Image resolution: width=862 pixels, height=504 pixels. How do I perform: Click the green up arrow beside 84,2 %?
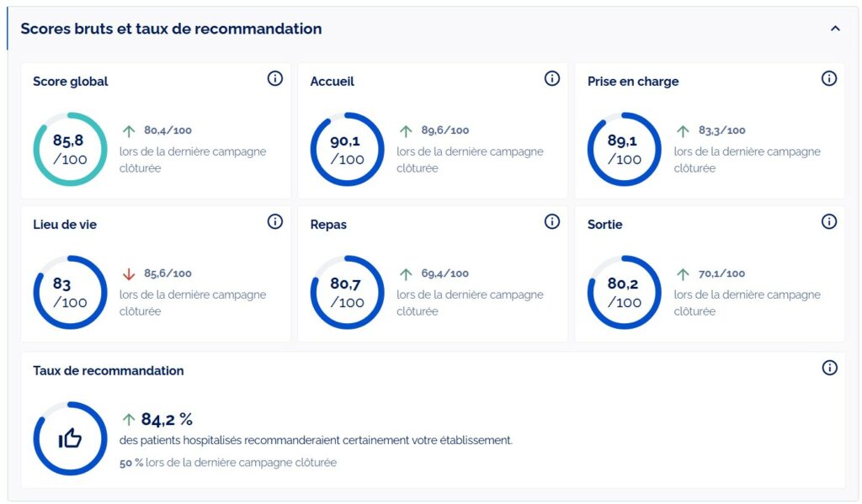tap(129, 419)
